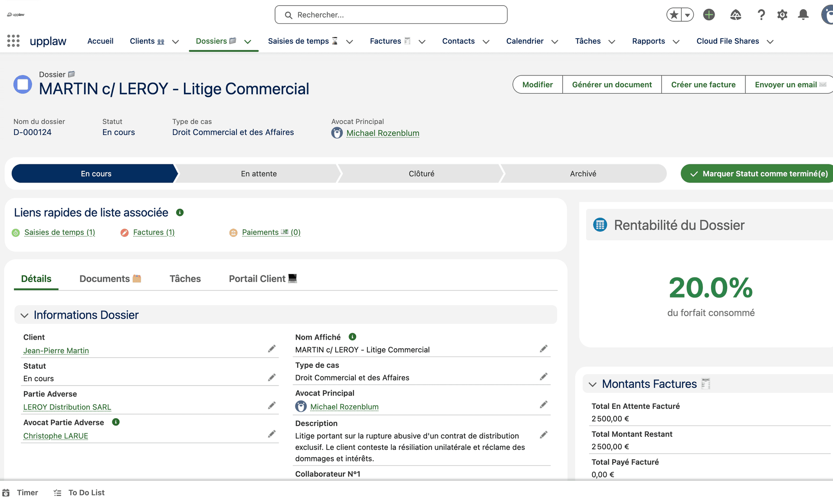Click the global create plus icon

pyautogui.click(x=709, y=14)
